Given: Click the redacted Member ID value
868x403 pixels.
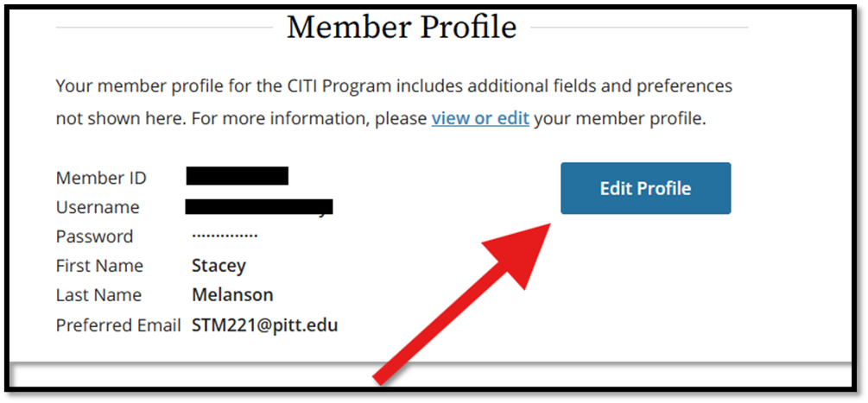Looking at the screenshot, I should coord(237,176).
